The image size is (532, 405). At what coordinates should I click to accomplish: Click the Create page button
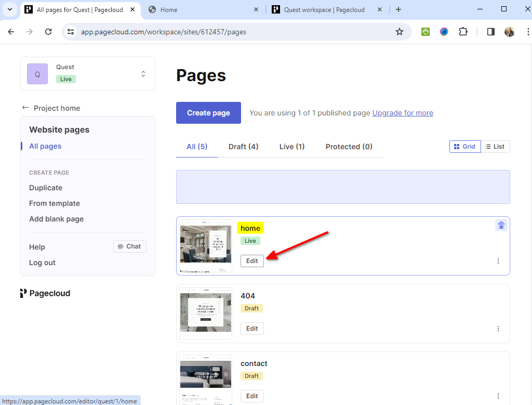click(x=208, y=113)
